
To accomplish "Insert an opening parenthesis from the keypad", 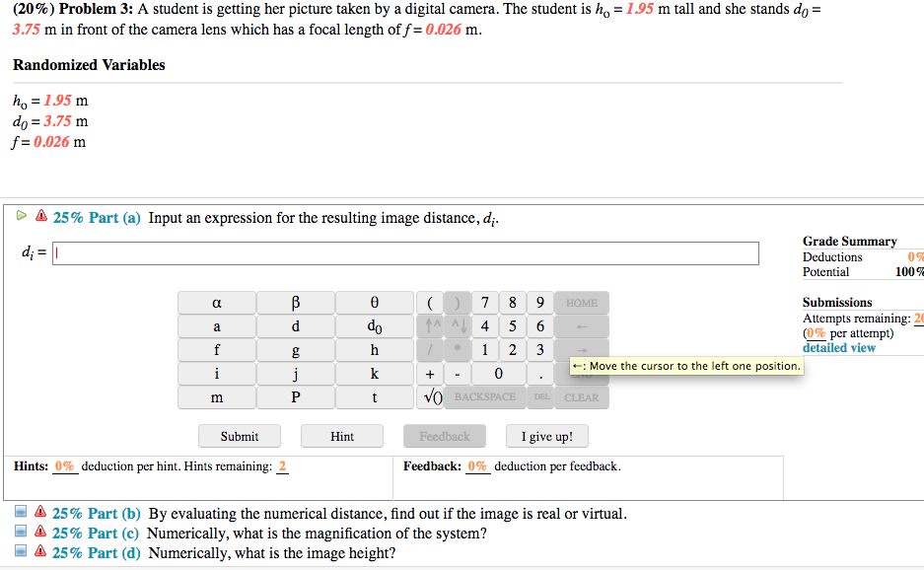I will pyautogui.click(x=432, y=303).
